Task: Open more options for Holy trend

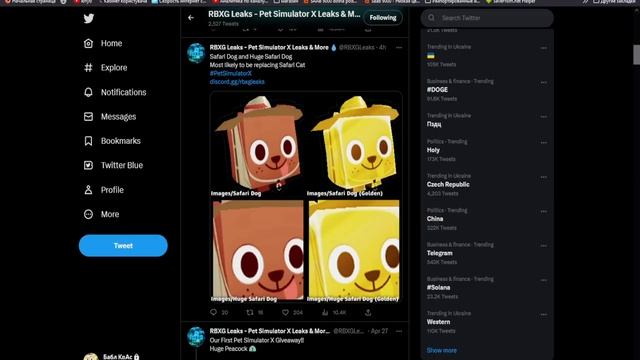Action: pos(544,143)
